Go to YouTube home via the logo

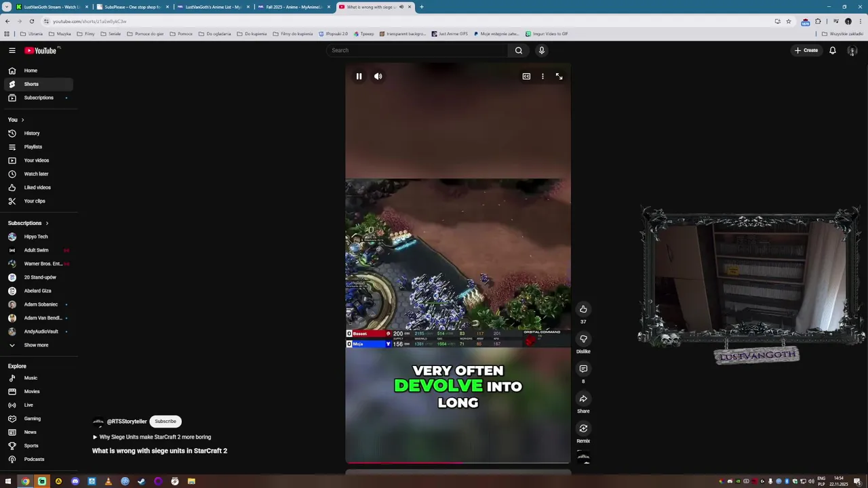coord(42,50)
